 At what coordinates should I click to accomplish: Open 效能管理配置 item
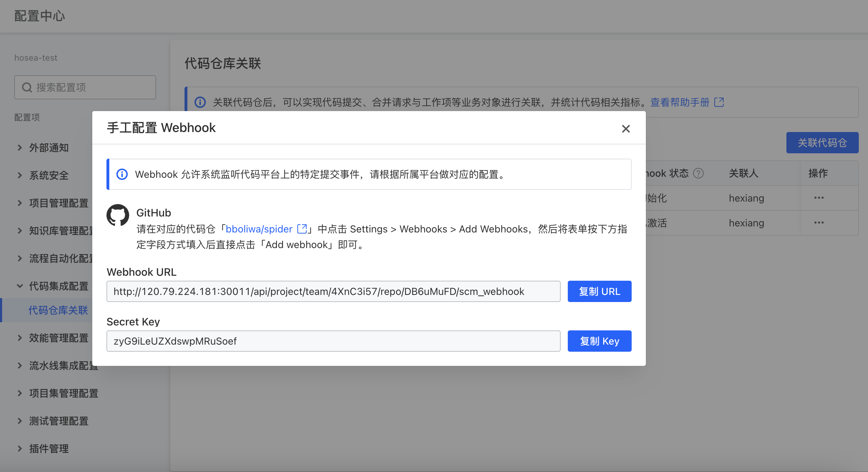click(x=59, y=338)
